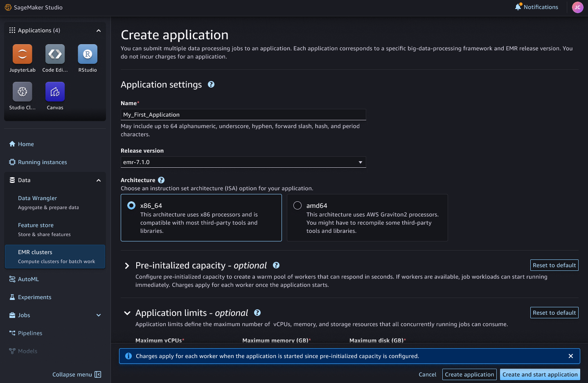Open the JupyterLab application

click(x=22, y=54)
